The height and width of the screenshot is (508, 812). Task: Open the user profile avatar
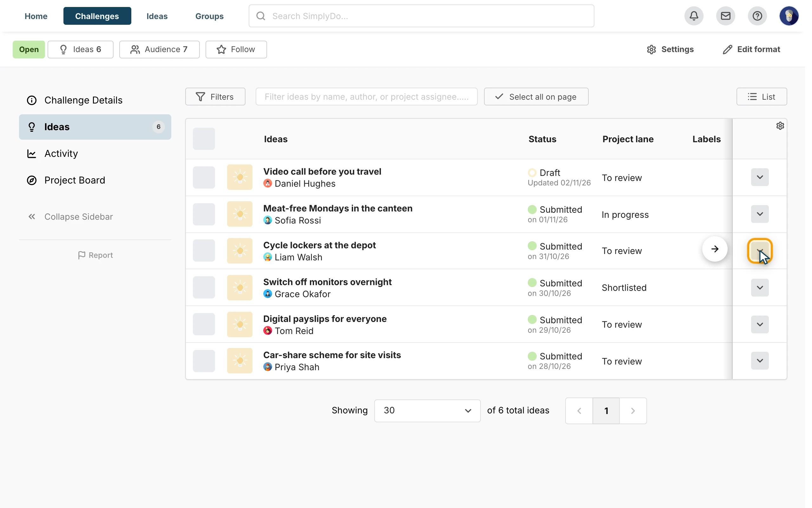tap(789, 16)
